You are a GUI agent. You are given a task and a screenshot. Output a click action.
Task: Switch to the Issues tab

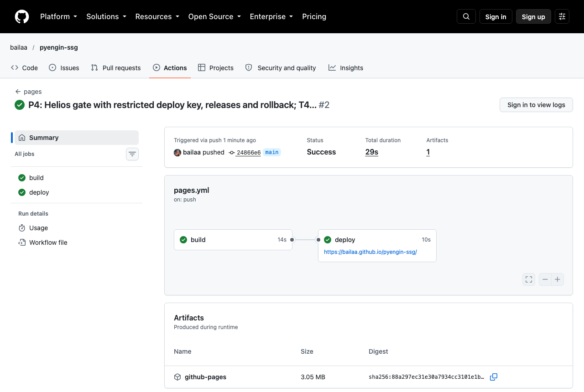64,68
